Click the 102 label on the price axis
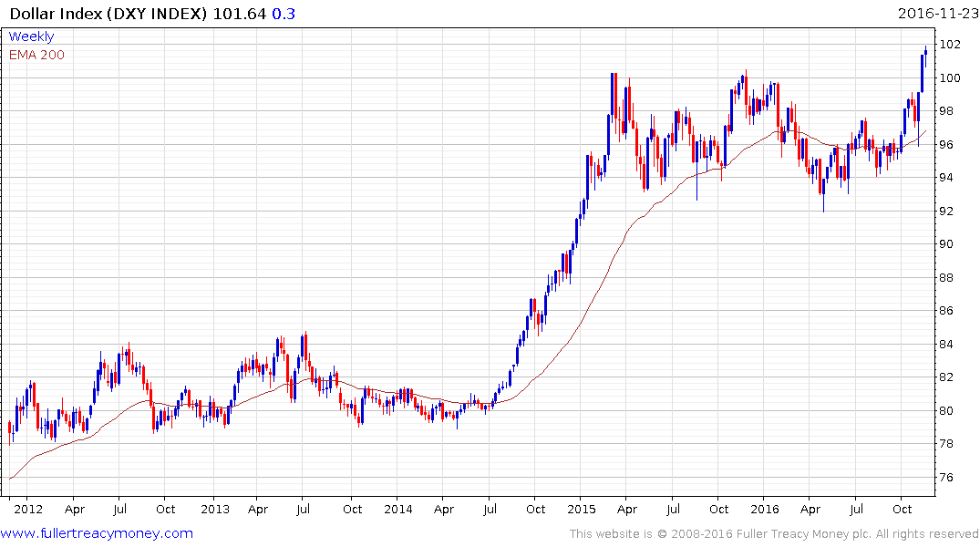 [x=950, y=45]
